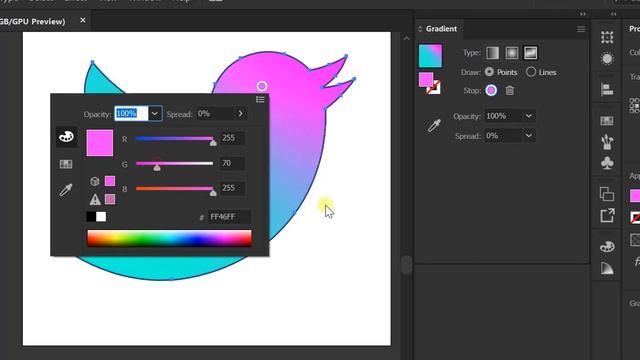
Task: Open the Color panel palette icon in dock
Action: click(x=607, y=247)
